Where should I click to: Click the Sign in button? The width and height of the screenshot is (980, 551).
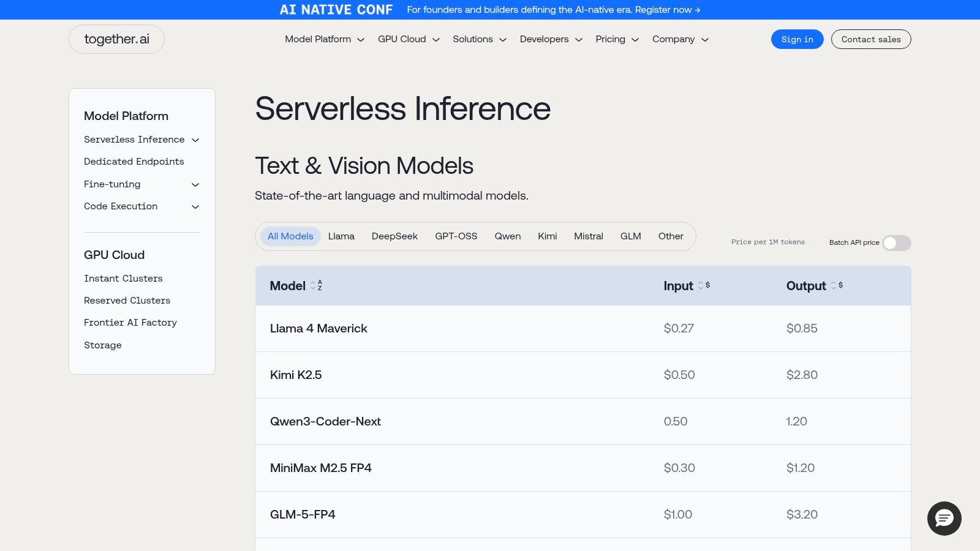click(797, 39)
